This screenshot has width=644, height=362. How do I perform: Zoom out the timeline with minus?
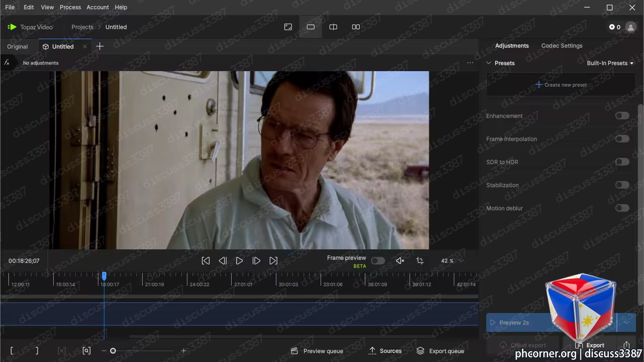tap(104, 351)
